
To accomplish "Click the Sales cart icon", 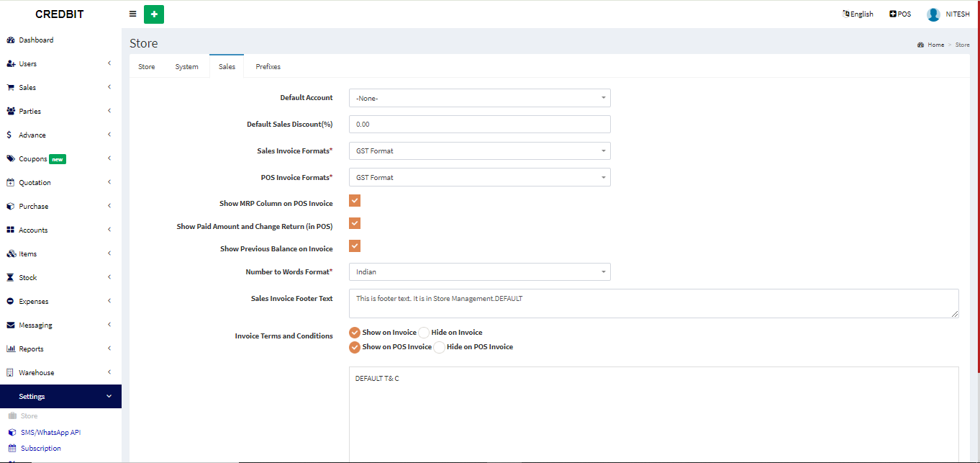I will 11,88.
